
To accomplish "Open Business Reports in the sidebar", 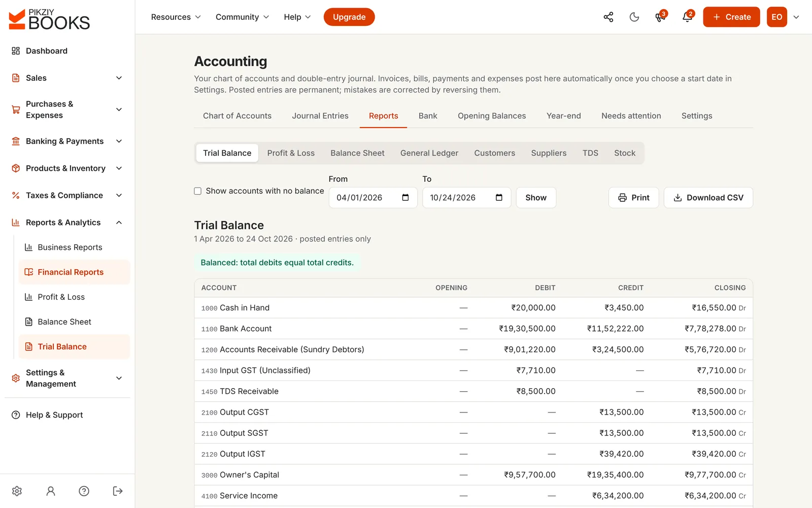I will click(x=74, y=247).
